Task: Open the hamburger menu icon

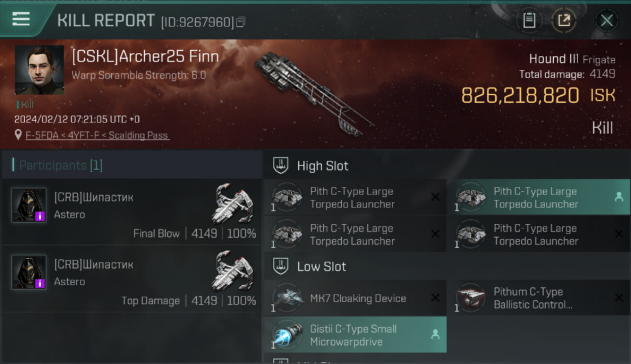Action: pos(21,19)
